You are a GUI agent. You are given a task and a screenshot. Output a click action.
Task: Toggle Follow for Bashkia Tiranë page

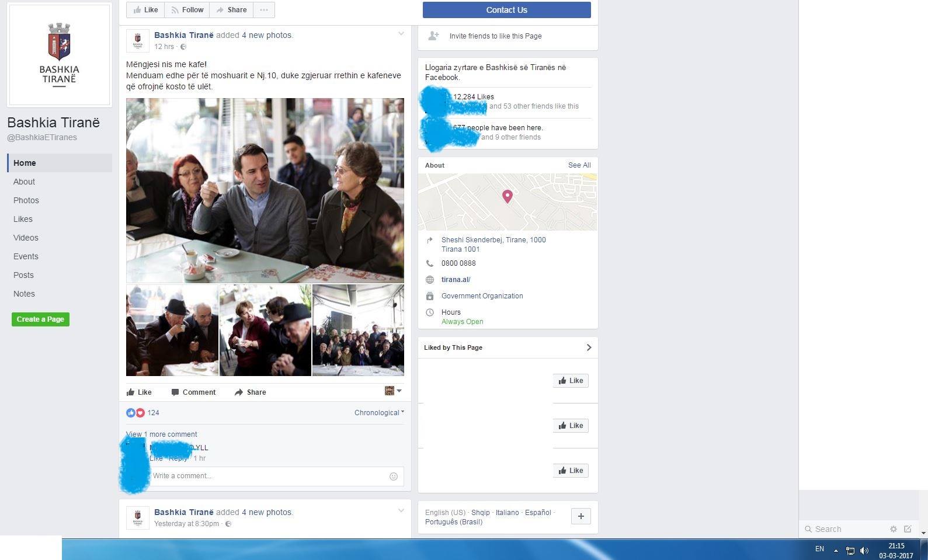point(187,10)
